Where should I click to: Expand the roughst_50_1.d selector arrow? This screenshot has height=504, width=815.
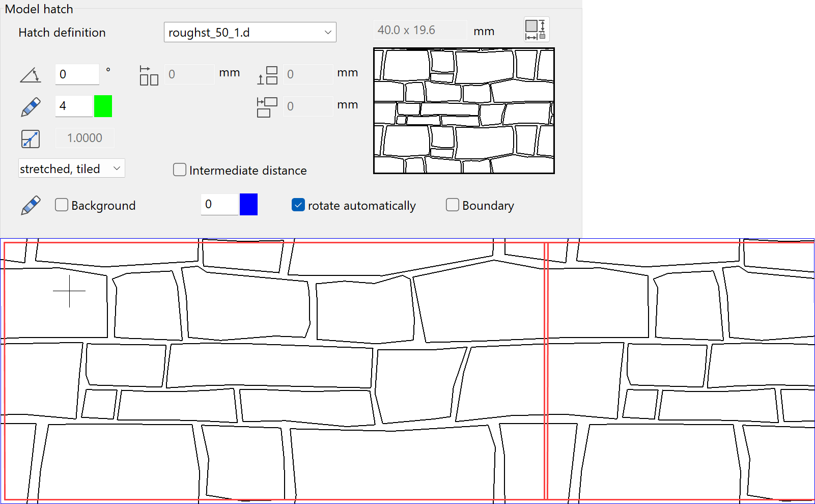pos(328,32)
